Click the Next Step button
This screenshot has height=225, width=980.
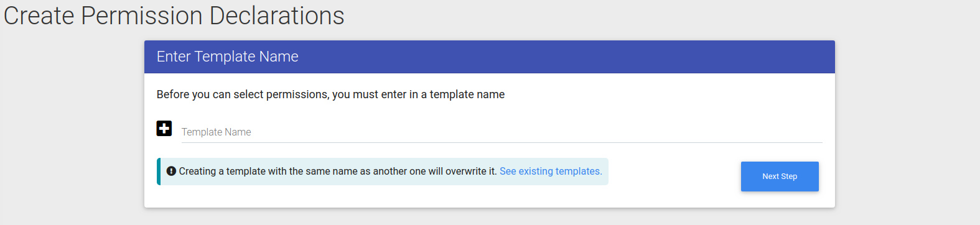780,177
